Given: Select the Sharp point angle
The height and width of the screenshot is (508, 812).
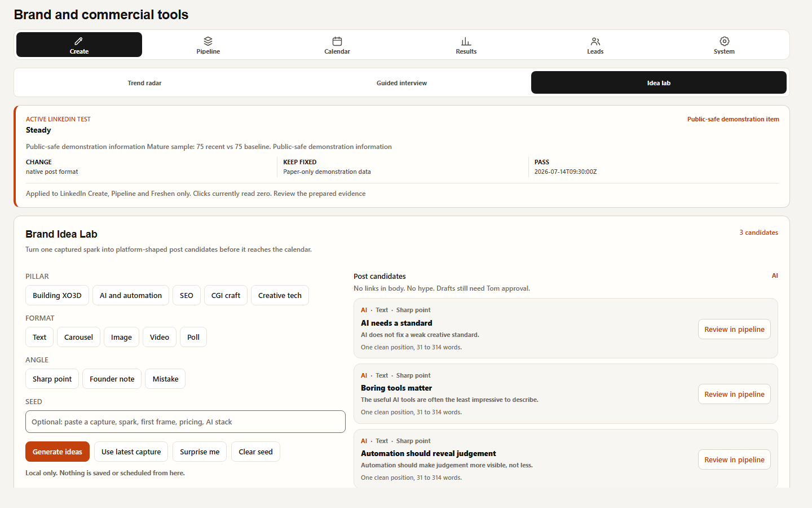Looking at the screenshot, I should coord(52,379).
